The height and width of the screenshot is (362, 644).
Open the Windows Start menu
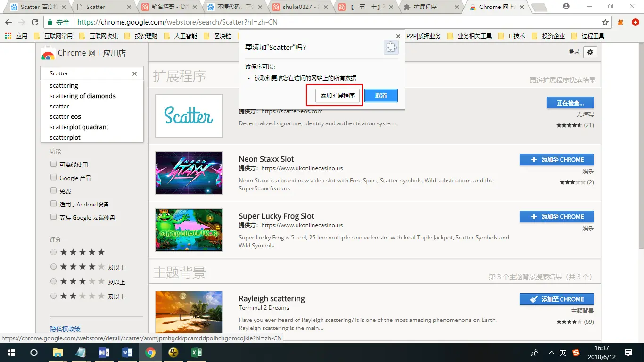click(x=11, y=352)
